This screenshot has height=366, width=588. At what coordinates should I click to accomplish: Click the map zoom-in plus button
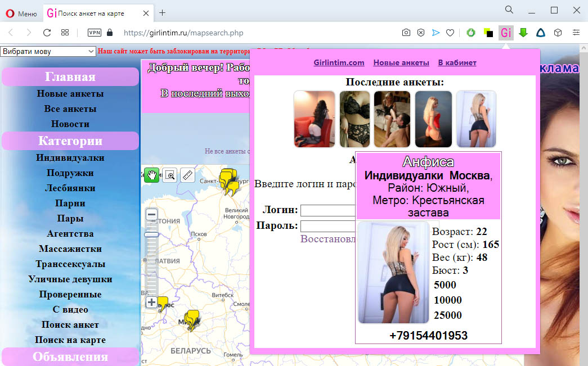[151, 302]
